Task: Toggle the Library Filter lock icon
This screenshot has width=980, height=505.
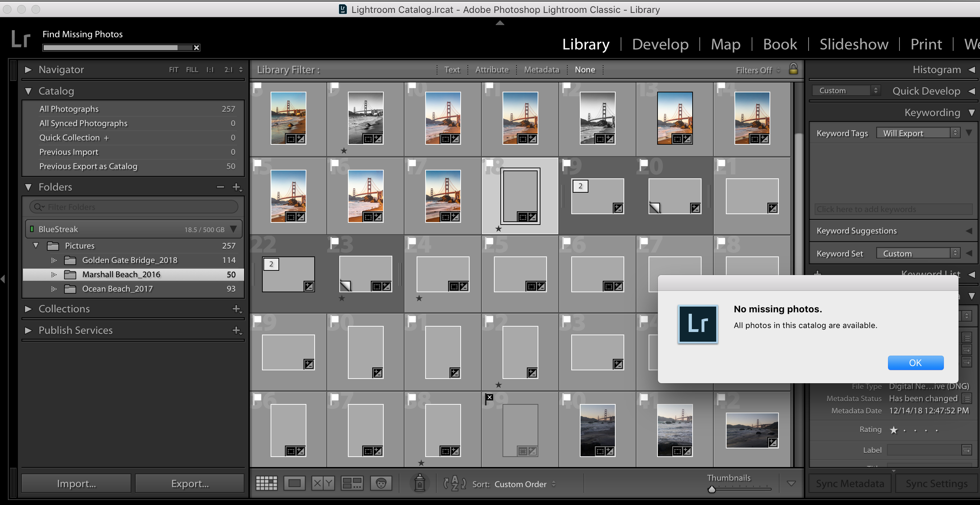Action: [x=793, y=69]
